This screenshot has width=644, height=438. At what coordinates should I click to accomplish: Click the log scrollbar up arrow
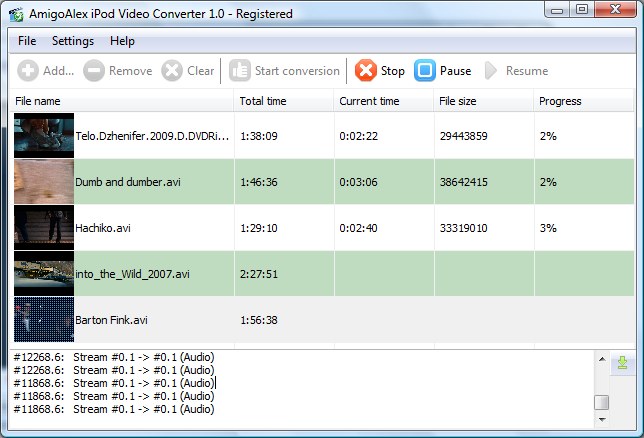[602, 359]
